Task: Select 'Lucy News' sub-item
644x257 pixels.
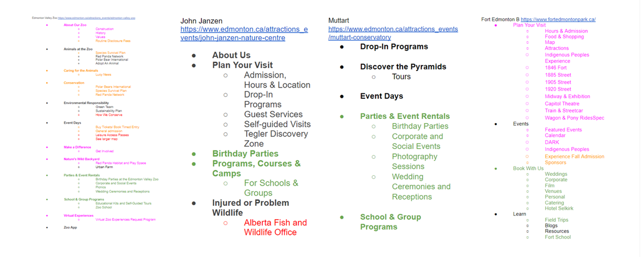Action: (x=103, y=75)
